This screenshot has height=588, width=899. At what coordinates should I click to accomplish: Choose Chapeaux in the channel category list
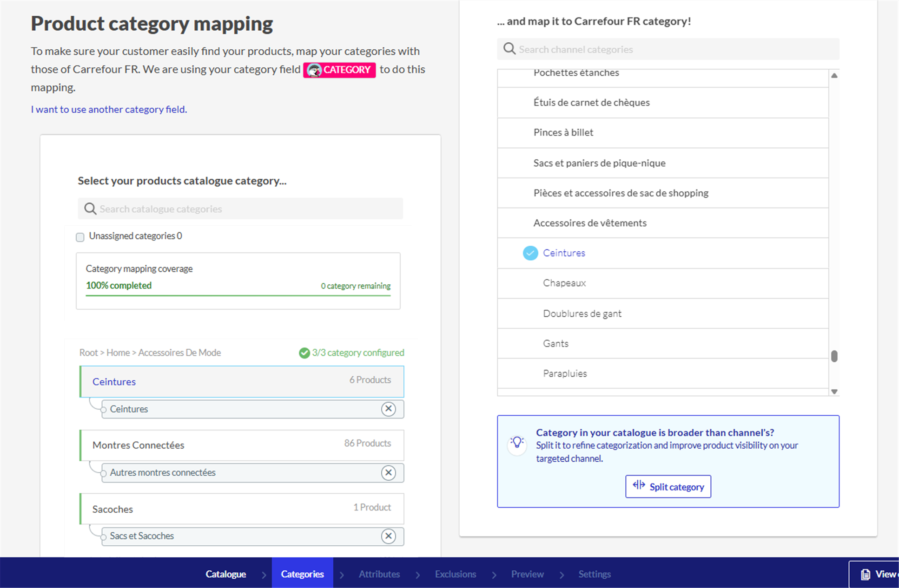click(x=564, y=283)
